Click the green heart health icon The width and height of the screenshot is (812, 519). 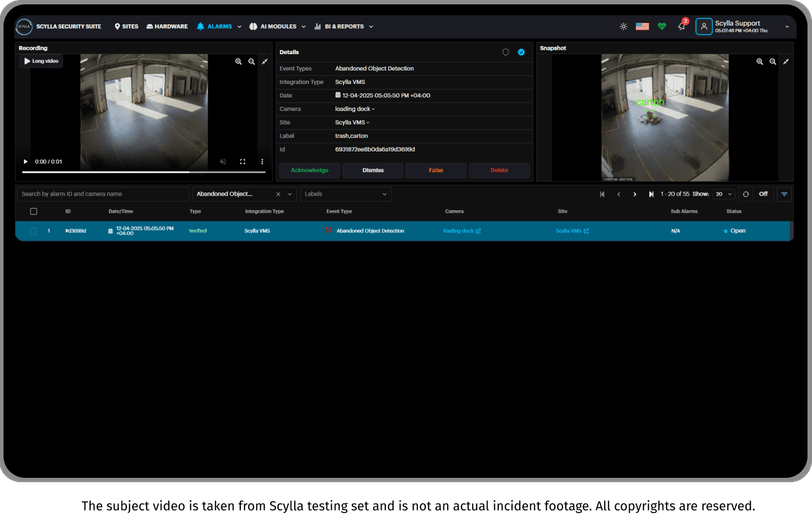pos(662,26)
